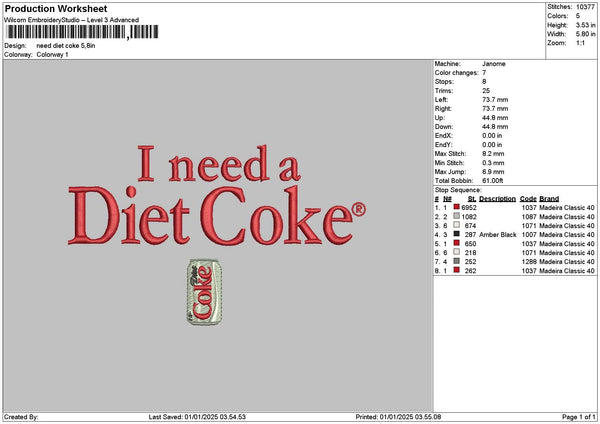The image size is (600, 424).
Task: Click the embroidered 'I need a' lettering
Action: click(x=219, y=164)
